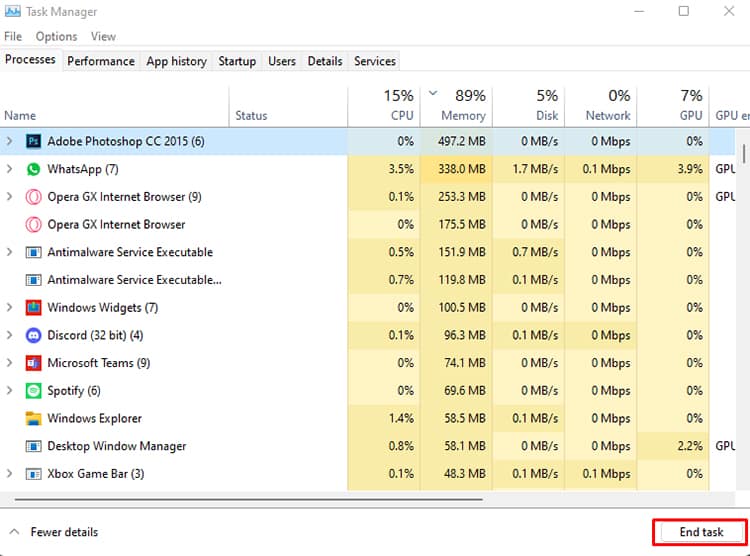Click the horizontal scrollbar of process list
The height and width of the screenshot is (556, 750).
tap(249, 500)
